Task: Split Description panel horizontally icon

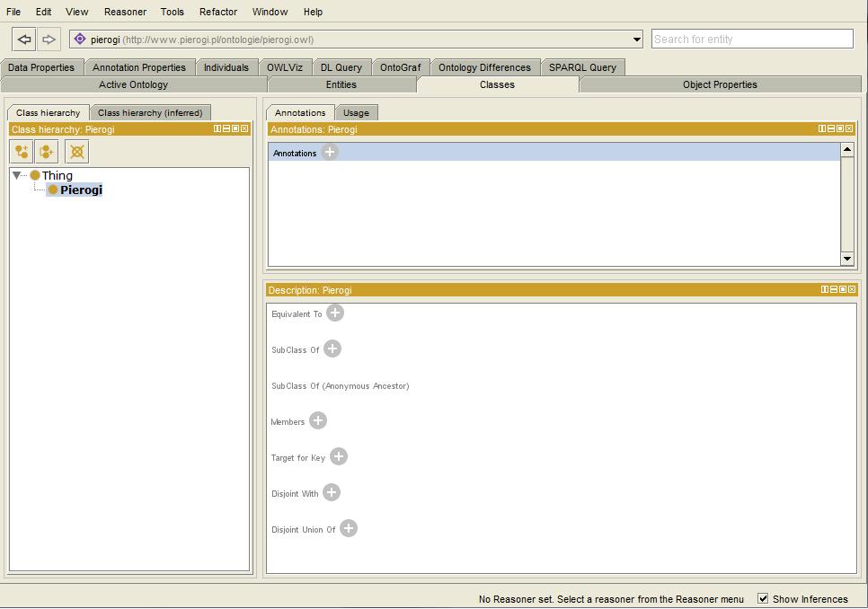Action: [x=825, y=289]
